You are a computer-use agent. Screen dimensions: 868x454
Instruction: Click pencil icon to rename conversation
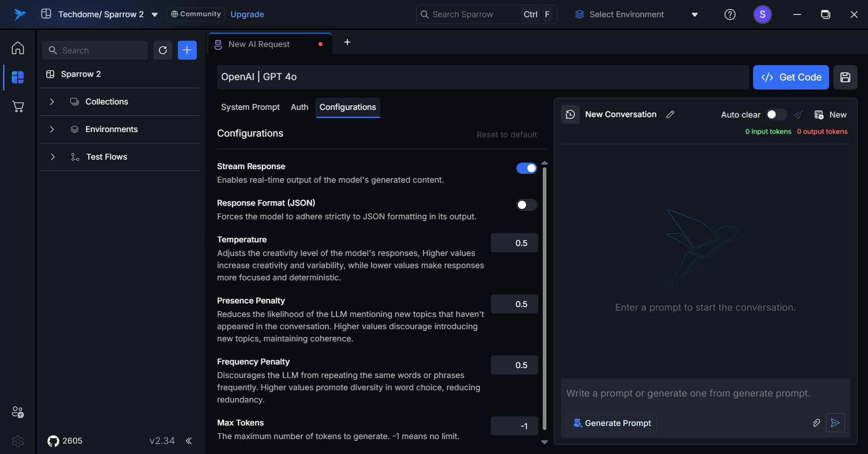coord(670,114)
